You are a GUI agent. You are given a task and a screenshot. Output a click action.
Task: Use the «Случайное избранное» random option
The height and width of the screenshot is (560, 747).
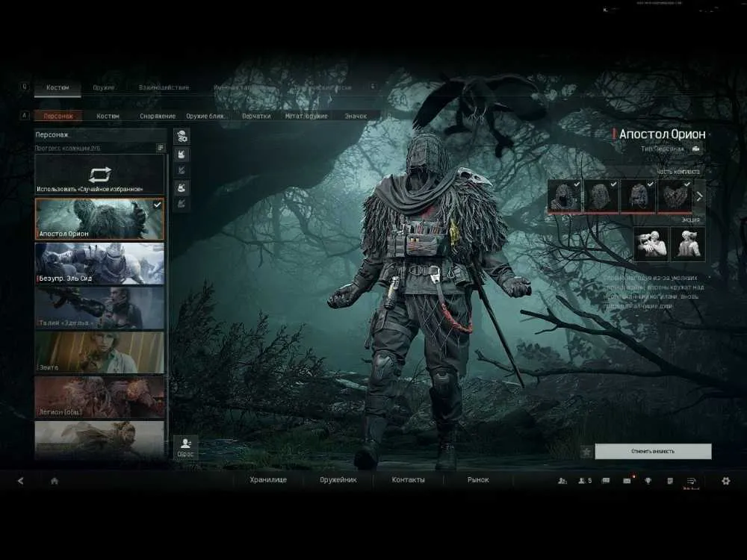(x=99, y=175)
